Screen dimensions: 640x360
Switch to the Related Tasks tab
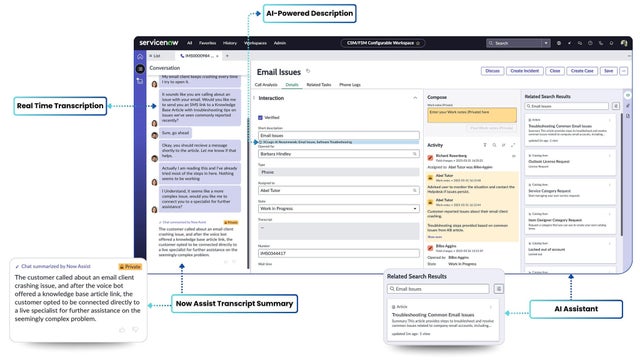319,84
